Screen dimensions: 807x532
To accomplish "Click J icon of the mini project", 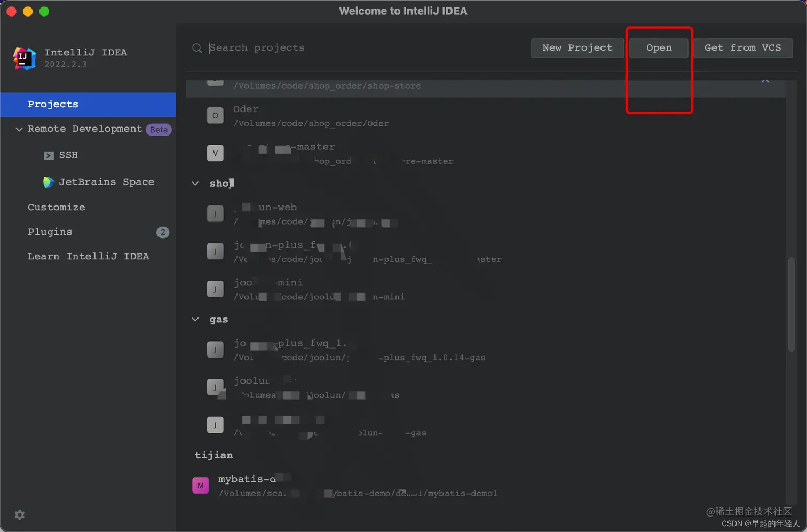I will 215,289.
